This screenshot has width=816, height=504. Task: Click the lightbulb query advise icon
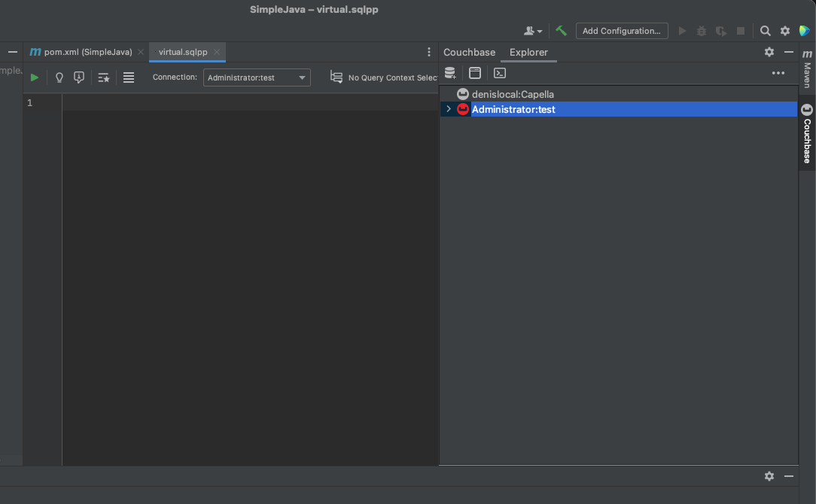coord(59,77)
